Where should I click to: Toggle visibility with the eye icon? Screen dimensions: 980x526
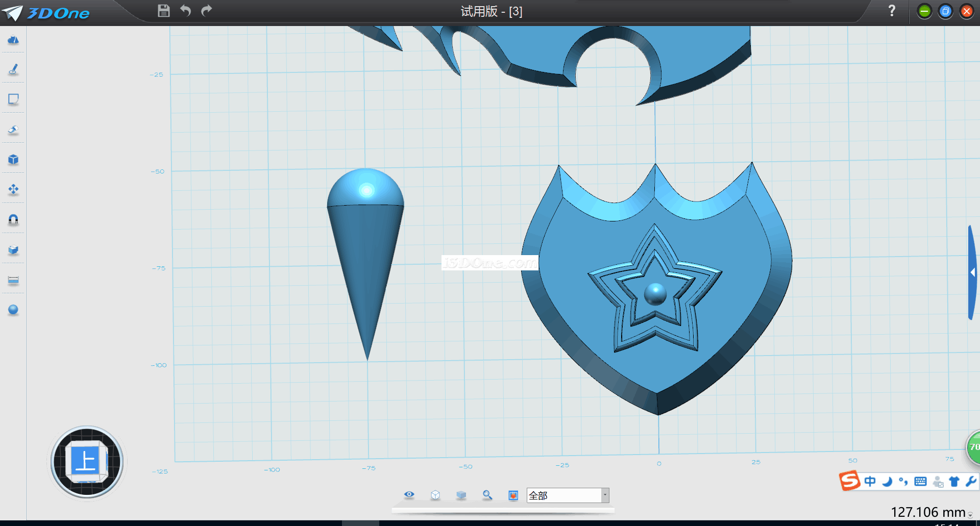pos(409,495)
